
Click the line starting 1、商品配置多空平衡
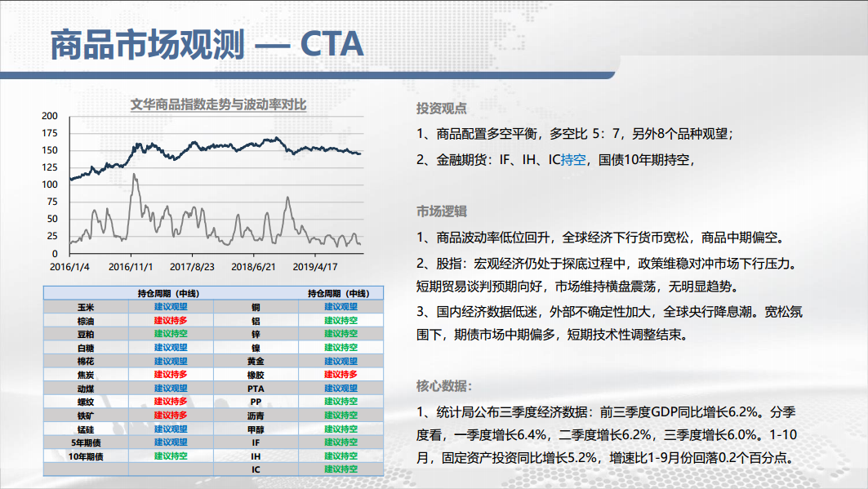pos(575,134)
